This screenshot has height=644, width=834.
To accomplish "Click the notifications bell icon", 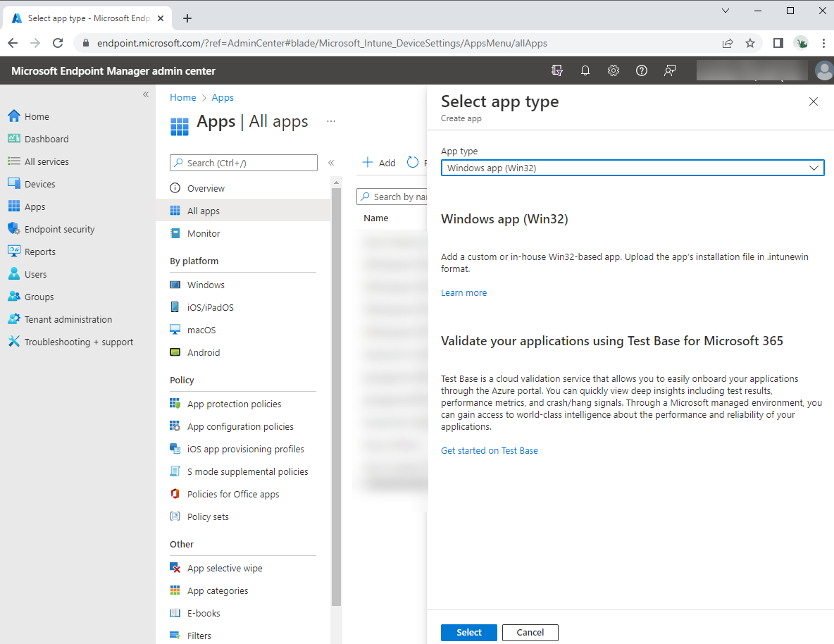I will 585,70.
